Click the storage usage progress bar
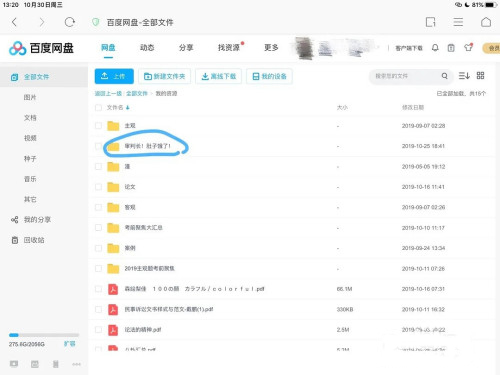This screenshot has height=375, width=500. (x=44, y=335)
